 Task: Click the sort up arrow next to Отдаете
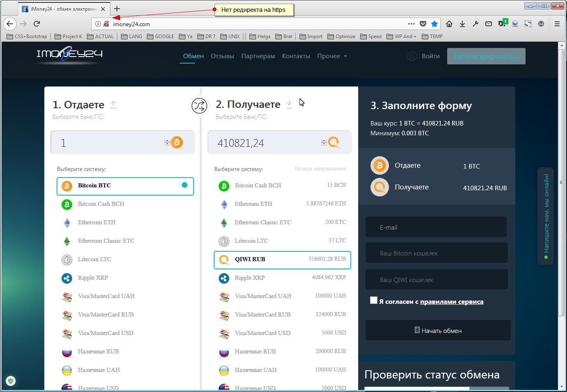tap(113, 105)
